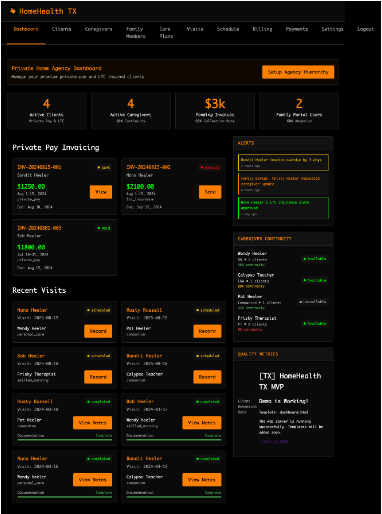The image size is (382, 514).
Task: Send invoice INV-20240815-002
Action: [210, 192]
